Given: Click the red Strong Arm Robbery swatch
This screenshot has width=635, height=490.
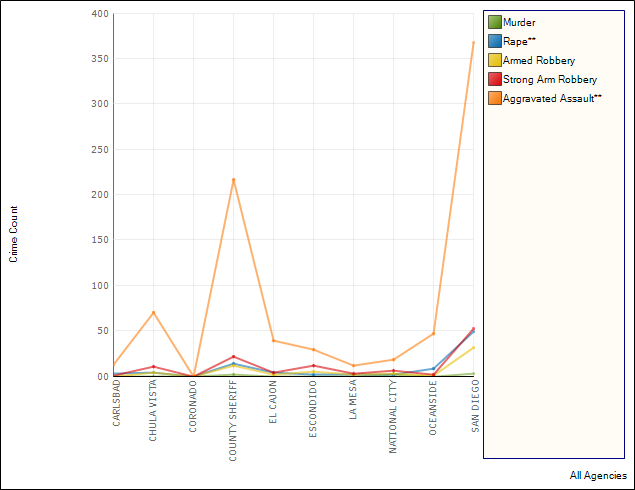Looking at the screenshot, I should pyautogui.click(x=494, y=79).
